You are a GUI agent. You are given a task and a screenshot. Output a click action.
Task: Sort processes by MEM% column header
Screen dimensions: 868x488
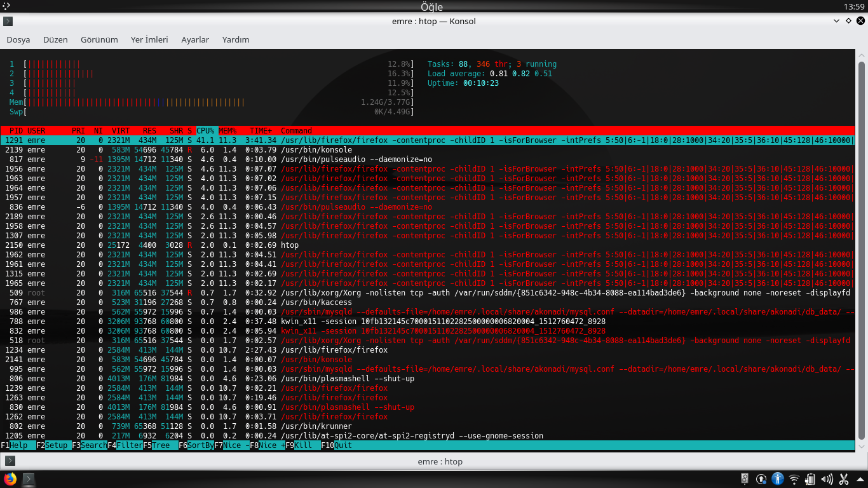[x=227, y=130]
